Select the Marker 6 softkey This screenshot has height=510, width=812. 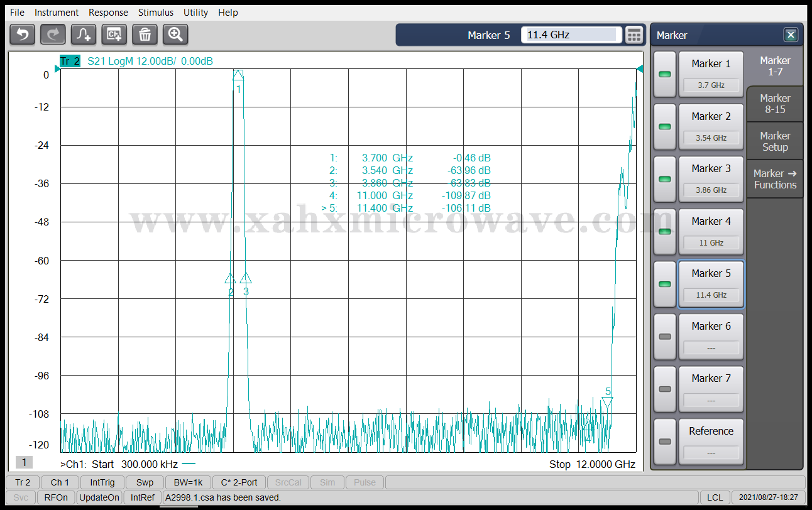pyautogui.click(x=711, y=337)
